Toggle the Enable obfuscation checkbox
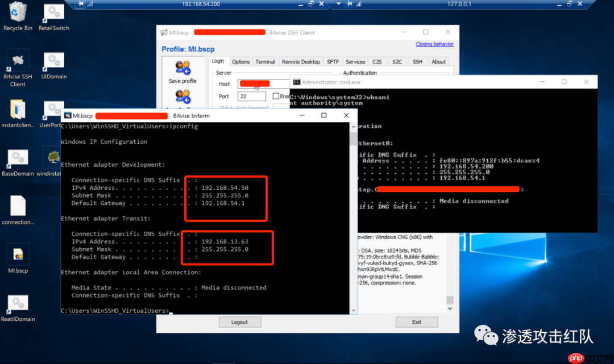Viewport: 614px width, 364px height. point(276,96)
